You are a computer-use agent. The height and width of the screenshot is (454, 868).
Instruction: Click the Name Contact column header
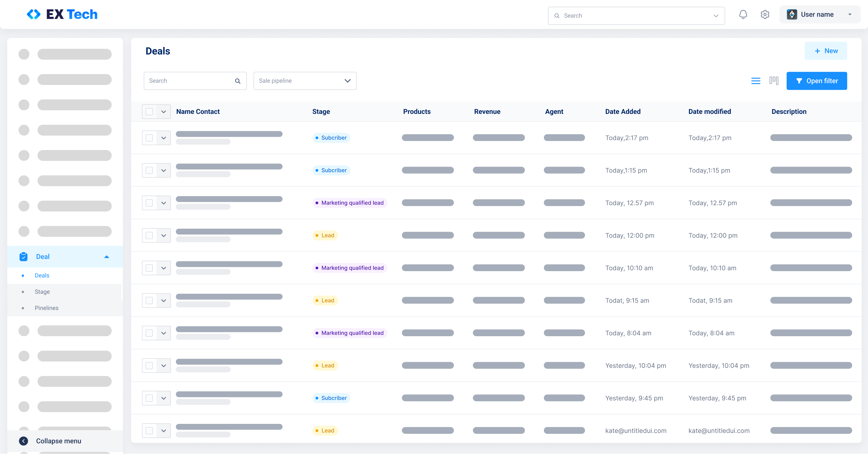198,111
